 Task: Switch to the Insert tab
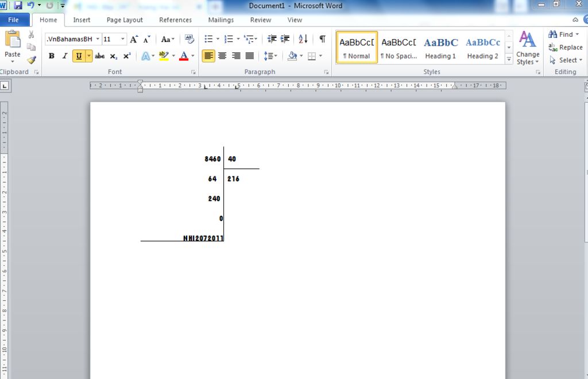coord(82,20)
